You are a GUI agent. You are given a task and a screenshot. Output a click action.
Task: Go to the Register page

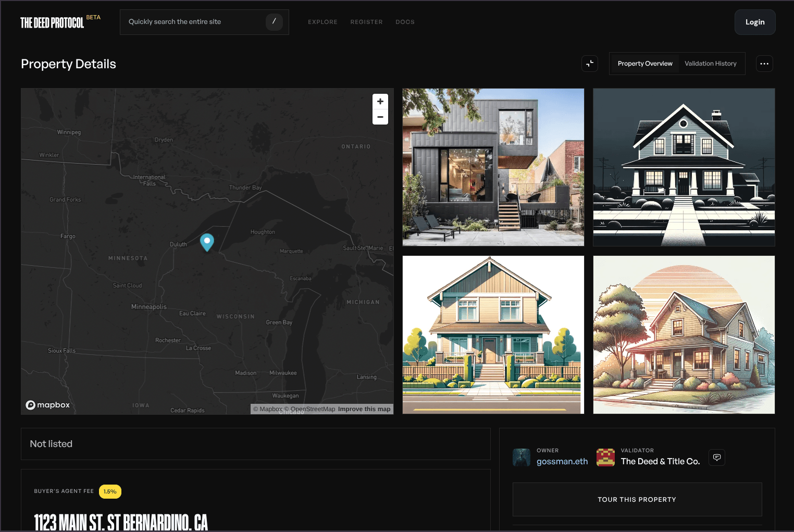(x=366, y=22)
